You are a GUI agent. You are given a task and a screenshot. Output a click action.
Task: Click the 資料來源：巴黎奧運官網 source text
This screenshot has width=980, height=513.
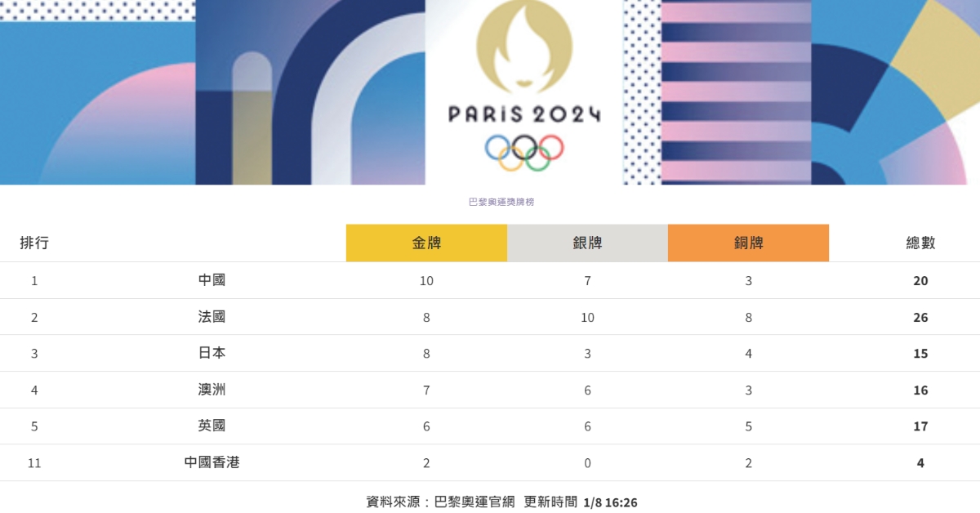pos(440,502)
